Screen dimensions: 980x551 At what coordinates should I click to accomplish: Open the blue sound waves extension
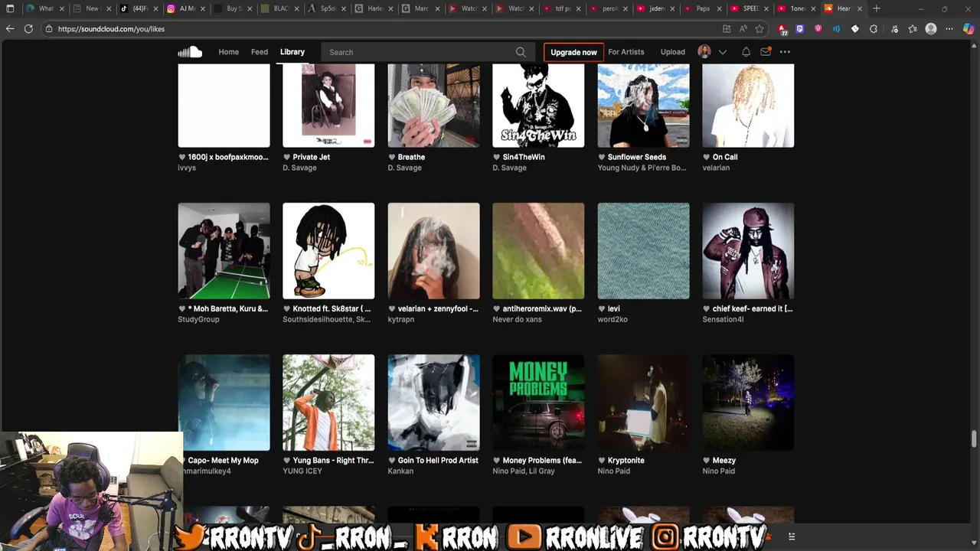(x=837, y=28)
